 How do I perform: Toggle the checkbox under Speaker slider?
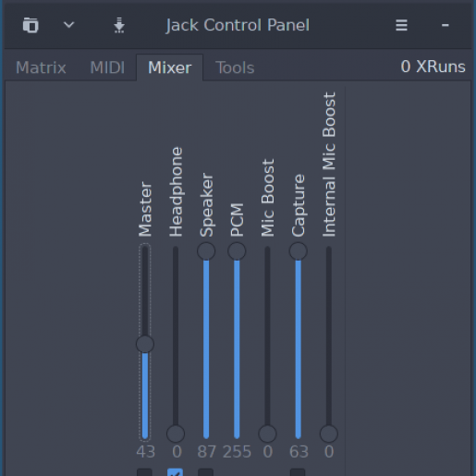[206, 472]
